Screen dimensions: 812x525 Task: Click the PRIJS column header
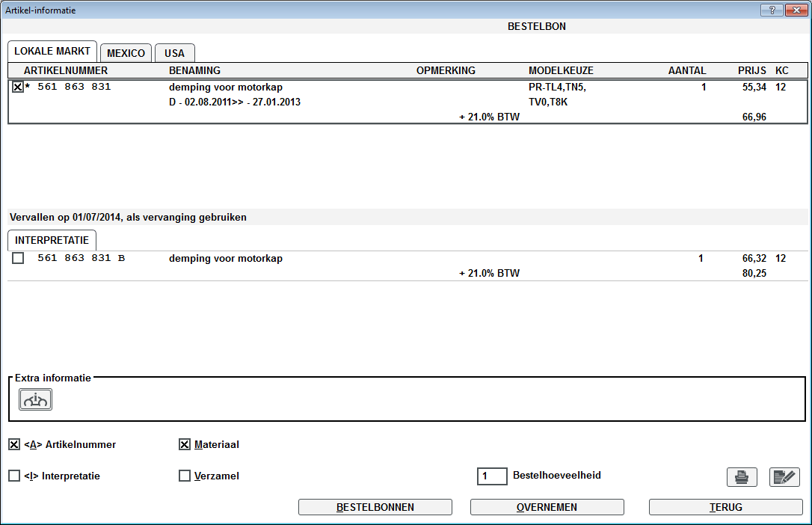pyautogui.click(x=751, y=70)
